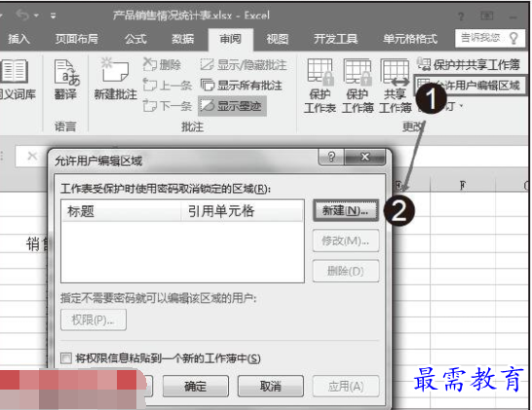The image size is (532, 410).
Task: Go to previous comment 上一条
Action: point(168,85)
